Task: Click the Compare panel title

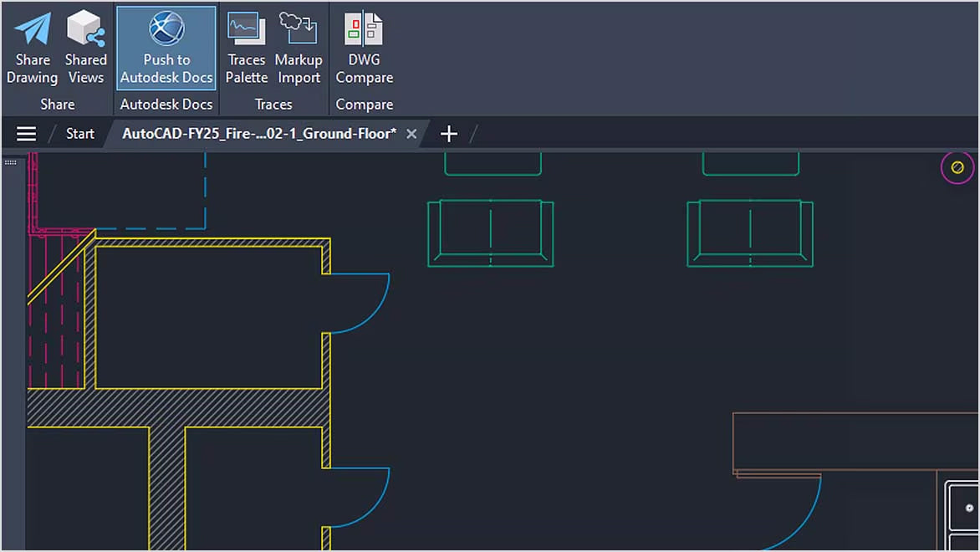Action: (x=364, y=105)
